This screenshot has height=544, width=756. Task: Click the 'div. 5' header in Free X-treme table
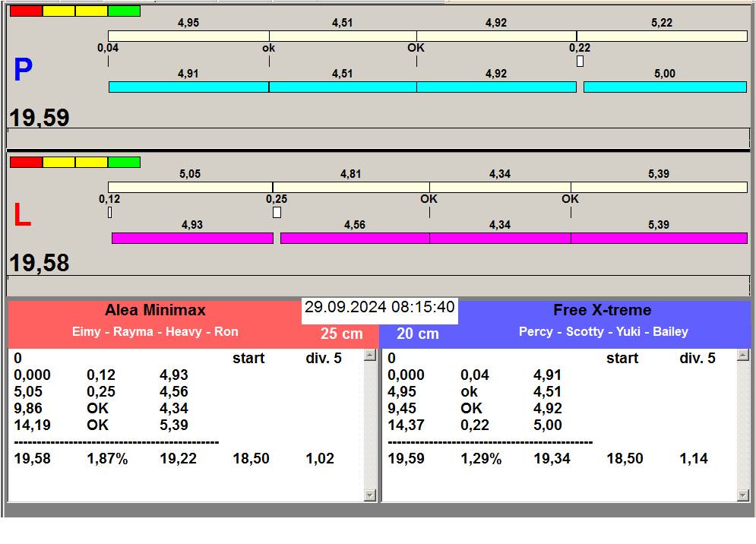click(697, 359)
